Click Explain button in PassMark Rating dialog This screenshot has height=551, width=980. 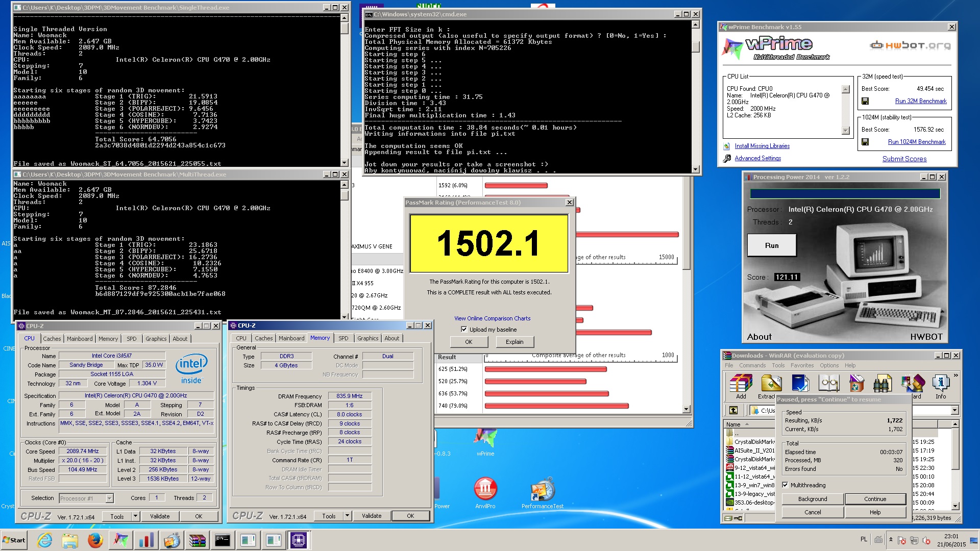pos(514,342)
